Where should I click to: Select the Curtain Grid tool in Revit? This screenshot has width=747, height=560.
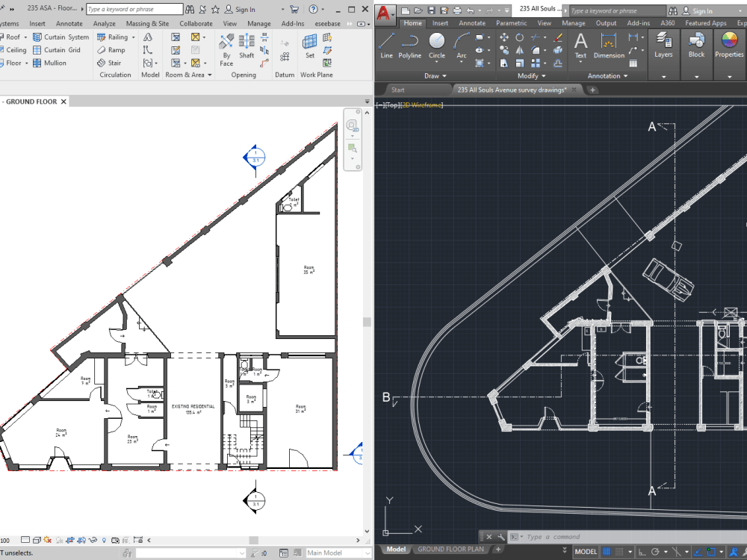[x=57, y=49]
